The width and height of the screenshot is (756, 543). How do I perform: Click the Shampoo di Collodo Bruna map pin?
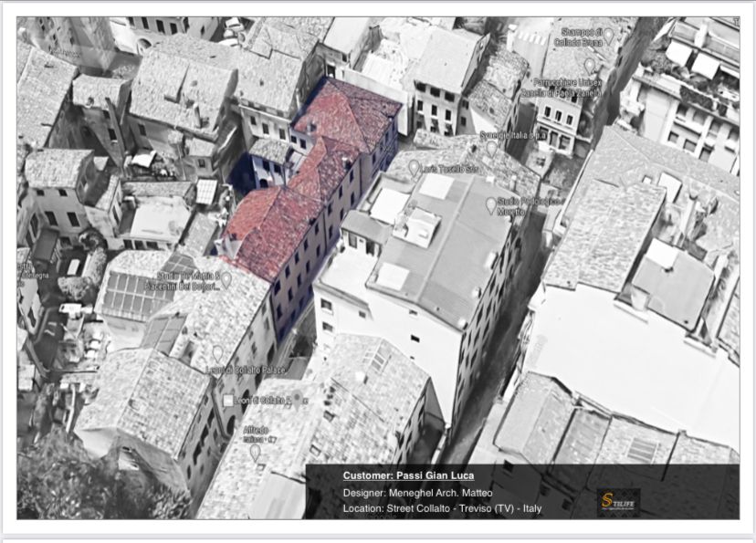tap(608, 36)
